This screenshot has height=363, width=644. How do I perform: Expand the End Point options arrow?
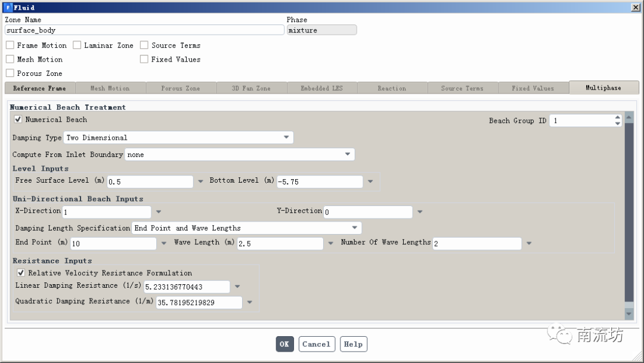pyautogui.click(x=164, y=244)
